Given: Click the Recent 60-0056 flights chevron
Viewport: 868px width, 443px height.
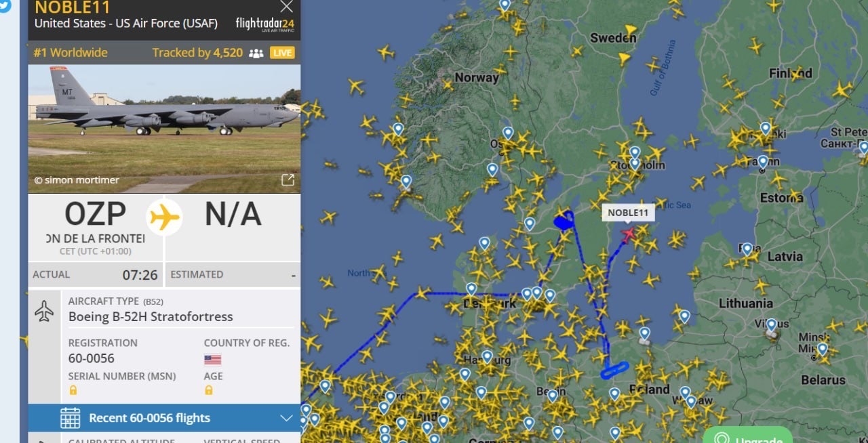Looking at the screenshot, I should tap(286, 418).
